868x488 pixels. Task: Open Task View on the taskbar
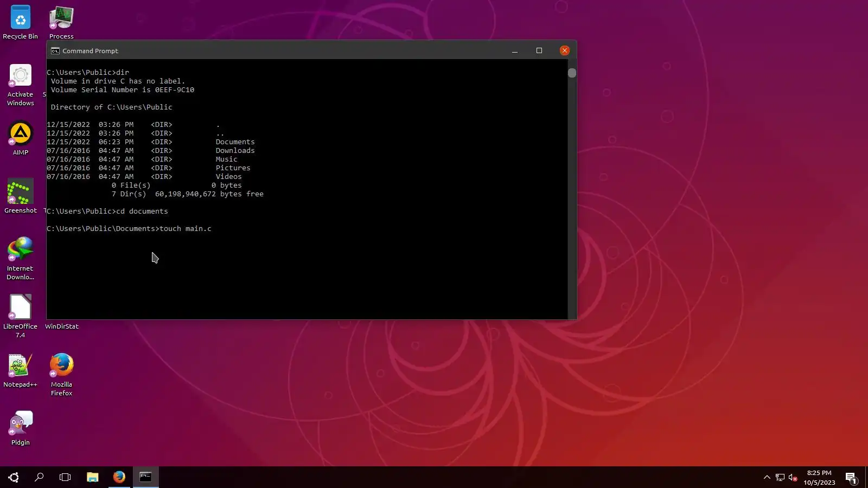[x=65, y=477]
